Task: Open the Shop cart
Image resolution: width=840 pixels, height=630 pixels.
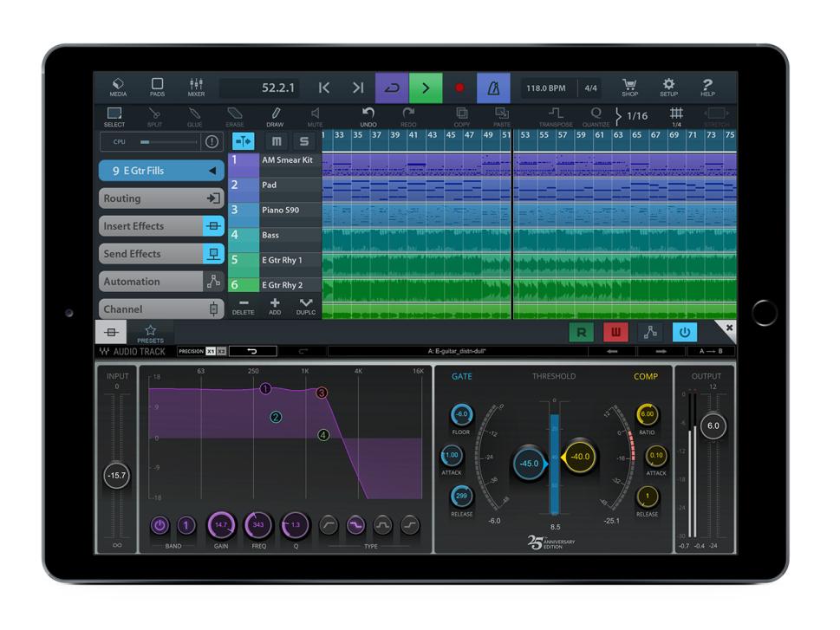Action: tap(629, 88)
